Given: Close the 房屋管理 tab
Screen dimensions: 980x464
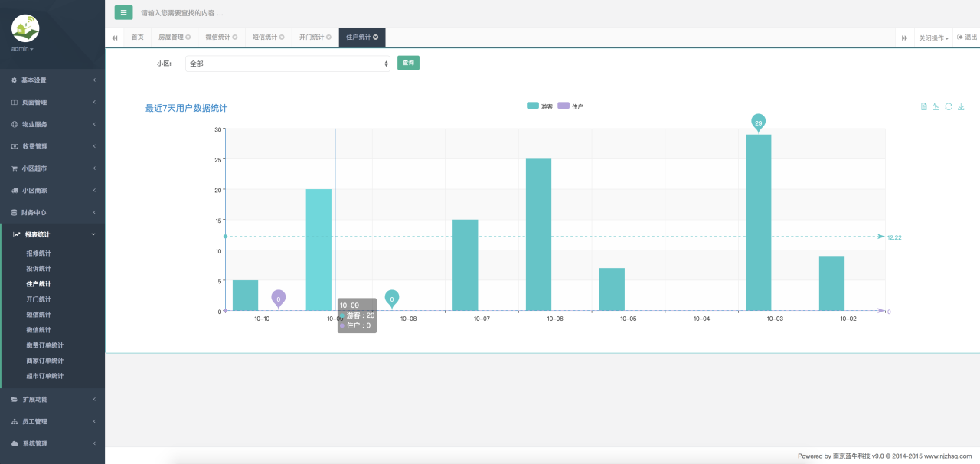Looking at the screenshot, I should pos(188,37).
